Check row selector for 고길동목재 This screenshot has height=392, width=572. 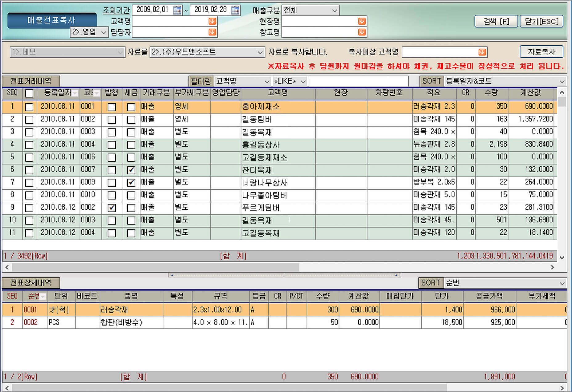click(x=29, y=233)
